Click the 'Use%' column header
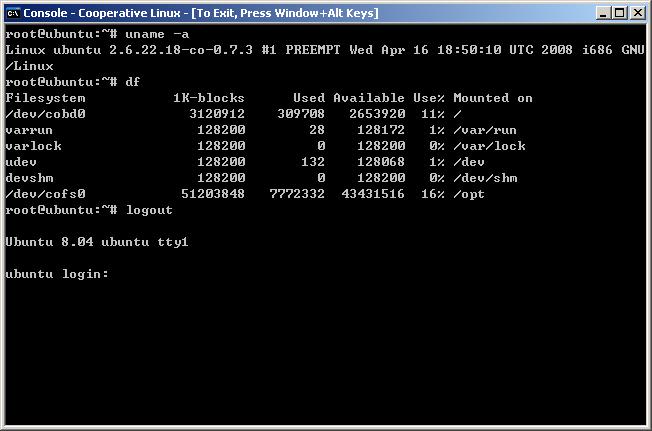 coord(429,98)
